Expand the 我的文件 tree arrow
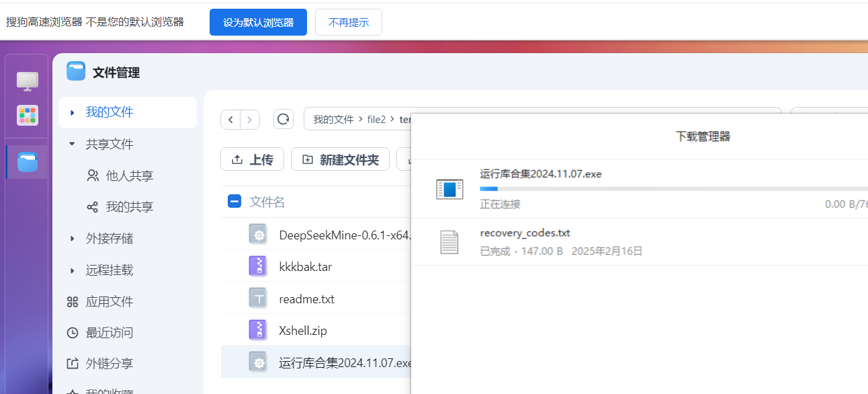This screenshot has width=868, height=394. [73, 112]
